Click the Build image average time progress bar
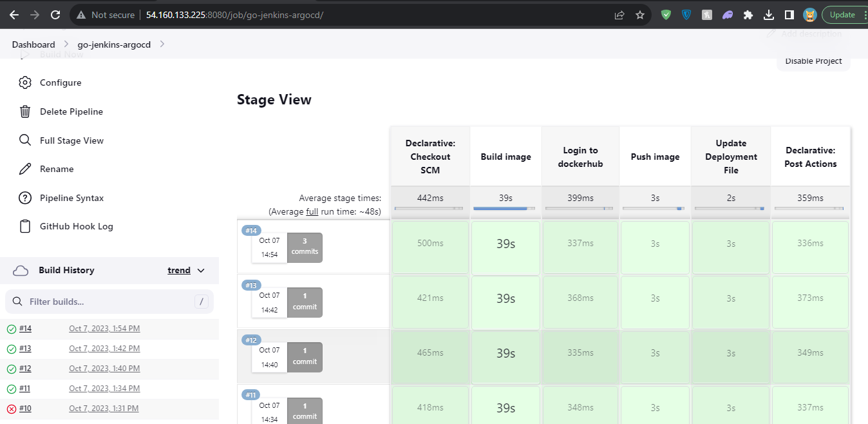 coord(505,209)
